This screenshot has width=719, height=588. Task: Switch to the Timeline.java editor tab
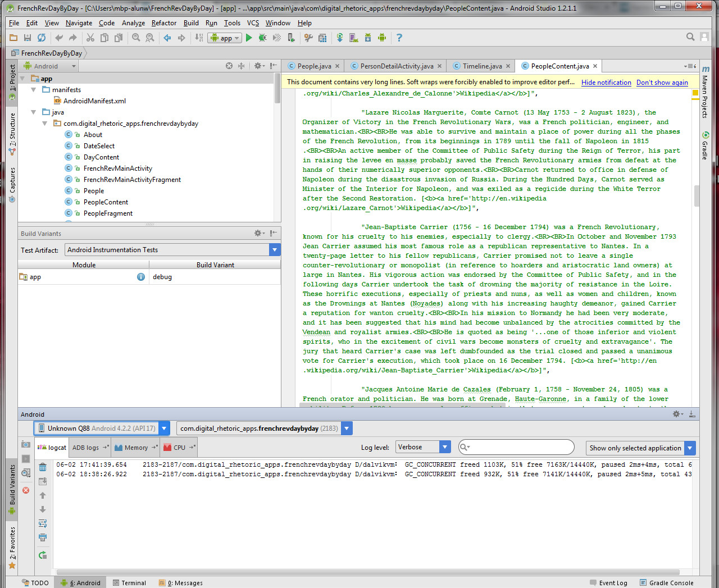click(482, 66)
